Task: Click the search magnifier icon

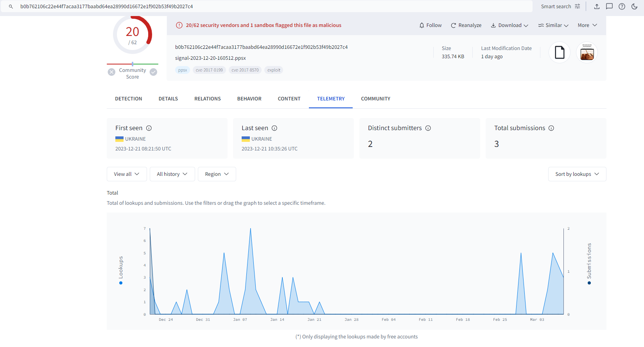Action: pos(11,7)
